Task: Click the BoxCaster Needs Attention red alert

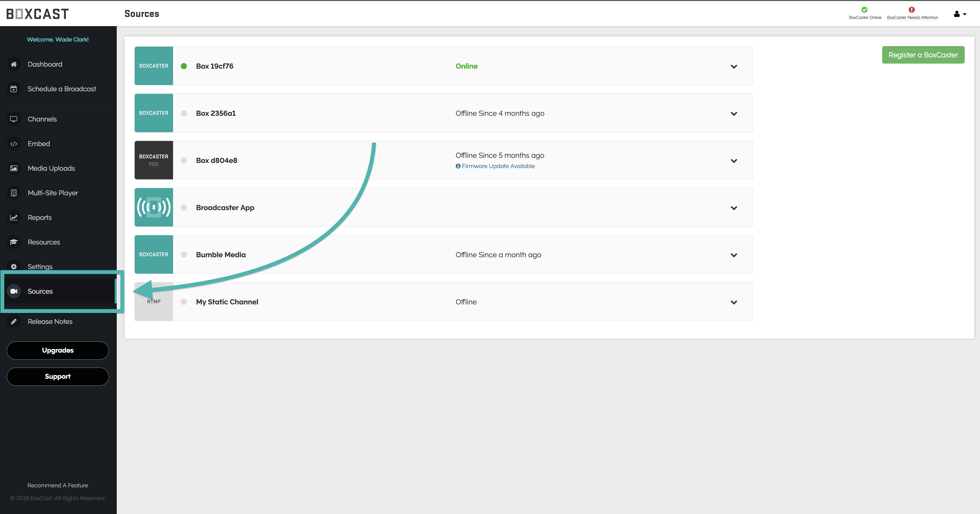Action: pos(912,10)
